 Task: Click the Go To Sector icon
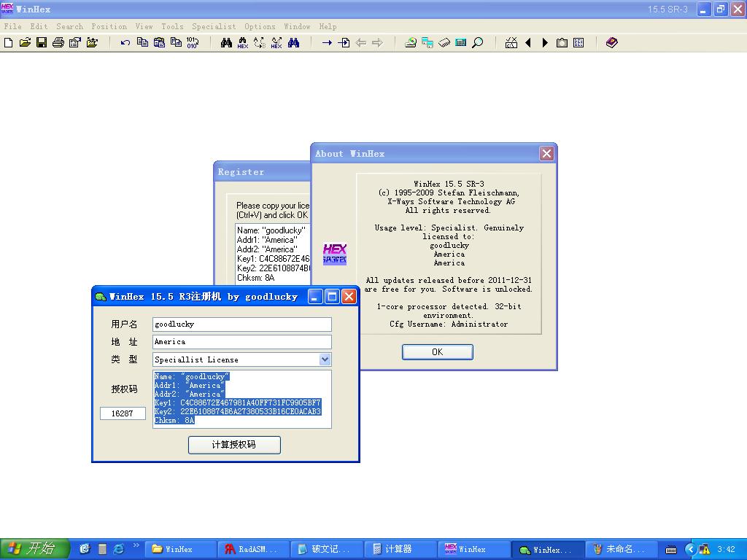(x=344, y=43)
